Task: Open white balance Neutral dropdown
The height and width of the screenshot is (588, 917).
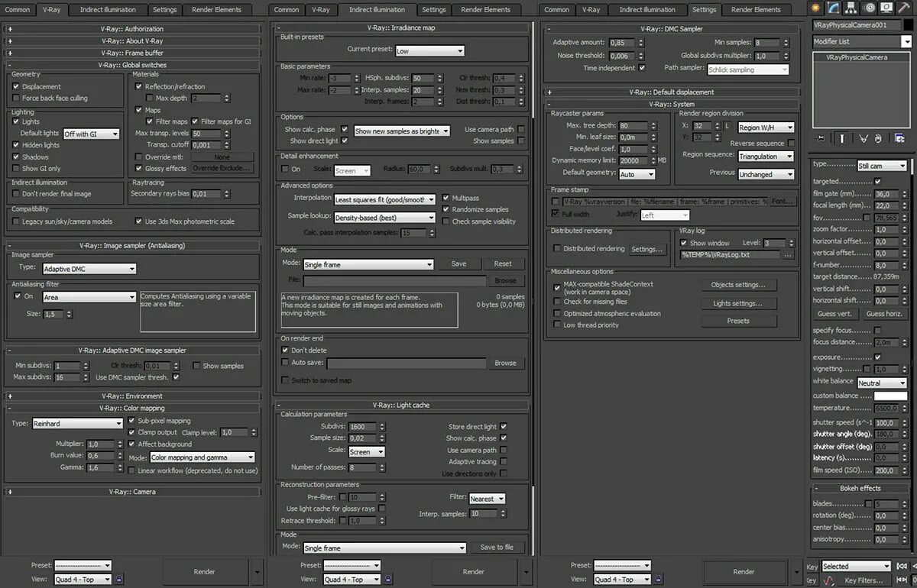Action: click(x=881, y=383)
